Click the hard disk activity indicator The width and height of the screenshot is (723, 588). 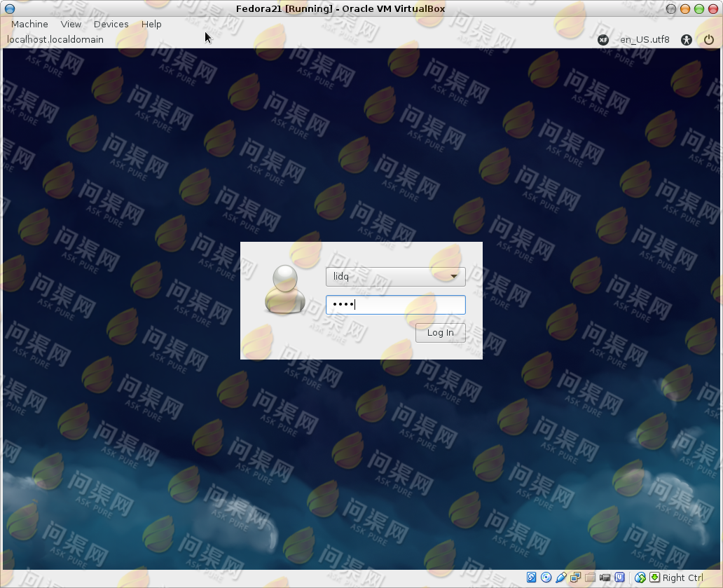point(531,577)
